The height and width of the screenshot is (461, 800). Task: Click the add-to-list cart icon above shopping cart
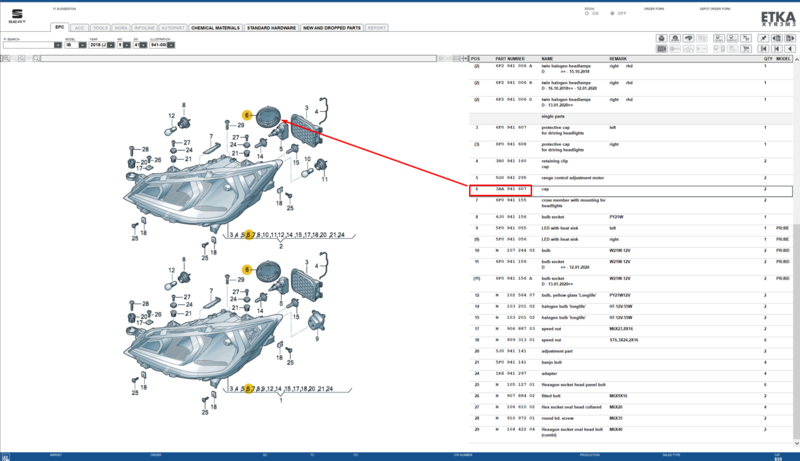[x=746, y=38]
